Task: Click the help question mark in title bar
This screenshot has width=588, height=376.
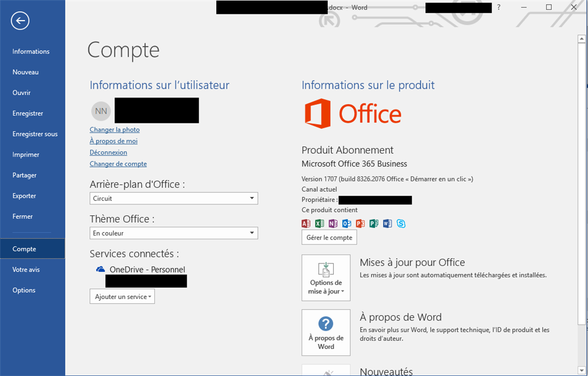Action: 498,7
